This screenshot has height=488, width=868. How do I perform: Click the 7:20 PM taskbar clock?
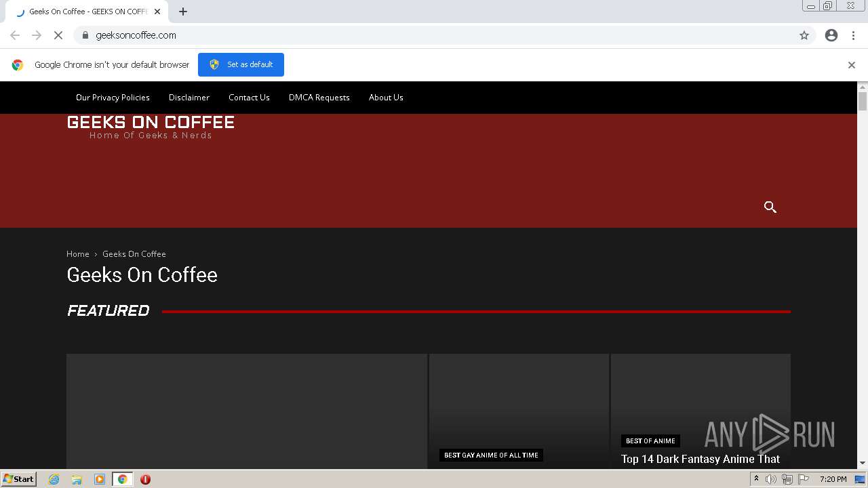click(833, 479)
